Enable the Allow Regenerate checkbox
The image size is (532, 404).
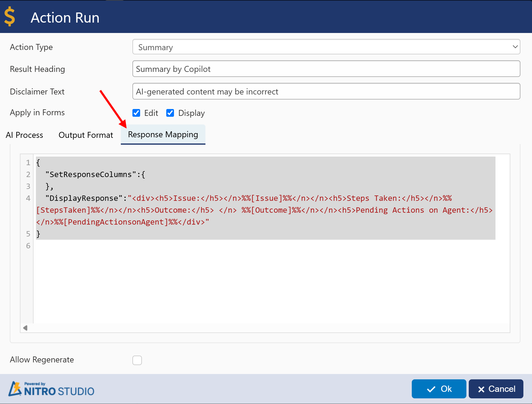coord(137,360)
